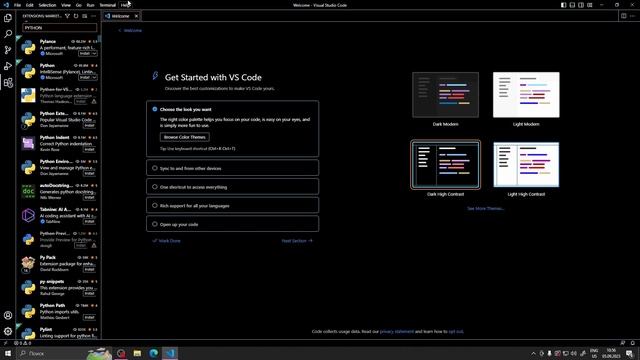Toggle secondary side bar layout icon
640x360 pixels.
[x=581, y=5]
